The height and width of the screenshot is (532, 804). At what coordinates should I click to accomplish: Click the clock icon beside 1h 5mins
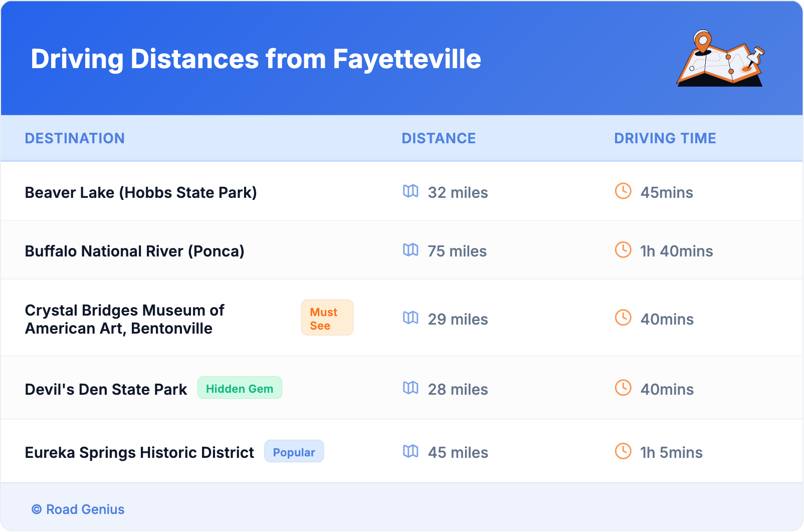click(623, 451)
